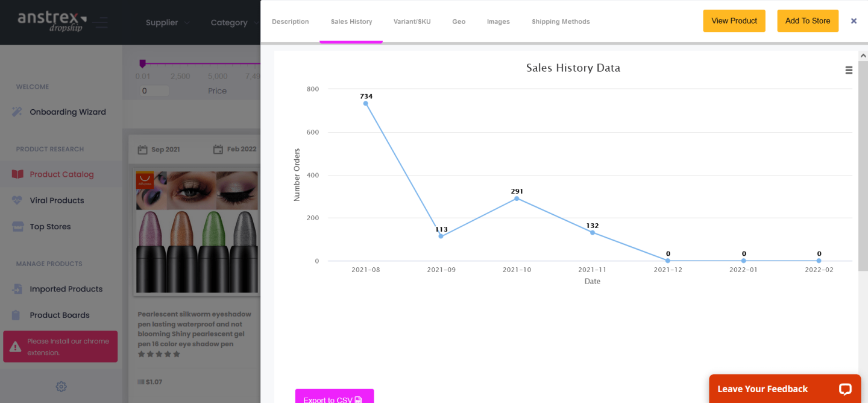Click the Top Stores shop icon
Image resolution: width=868 pixels, height=403 pixels.
17,227
